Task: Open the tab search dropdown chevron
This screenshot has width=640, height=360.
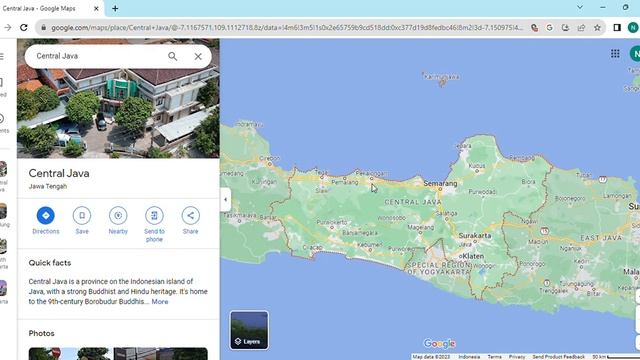Action: [x=580, y=7]
